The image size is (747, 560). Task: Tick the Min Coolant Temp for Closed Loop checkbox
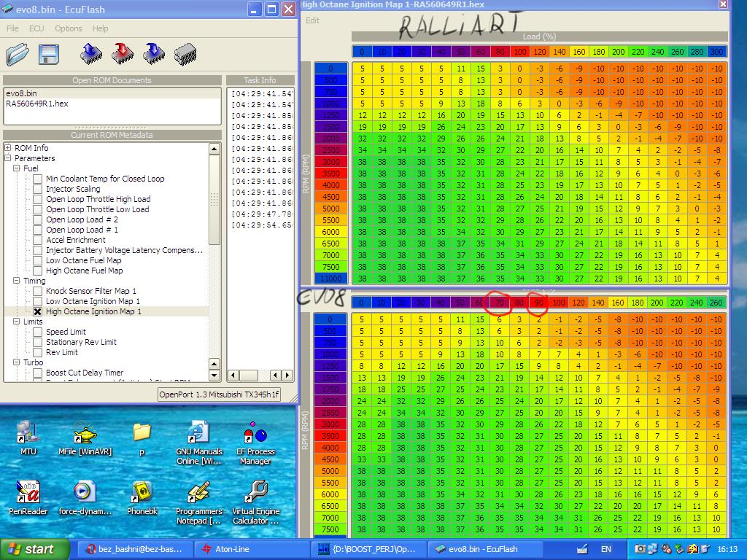(38, 179)
